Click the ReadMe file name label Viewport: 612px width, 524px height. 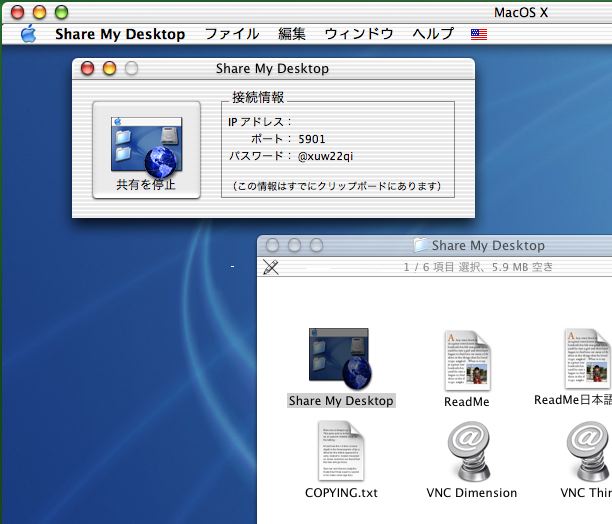[466, 402]
